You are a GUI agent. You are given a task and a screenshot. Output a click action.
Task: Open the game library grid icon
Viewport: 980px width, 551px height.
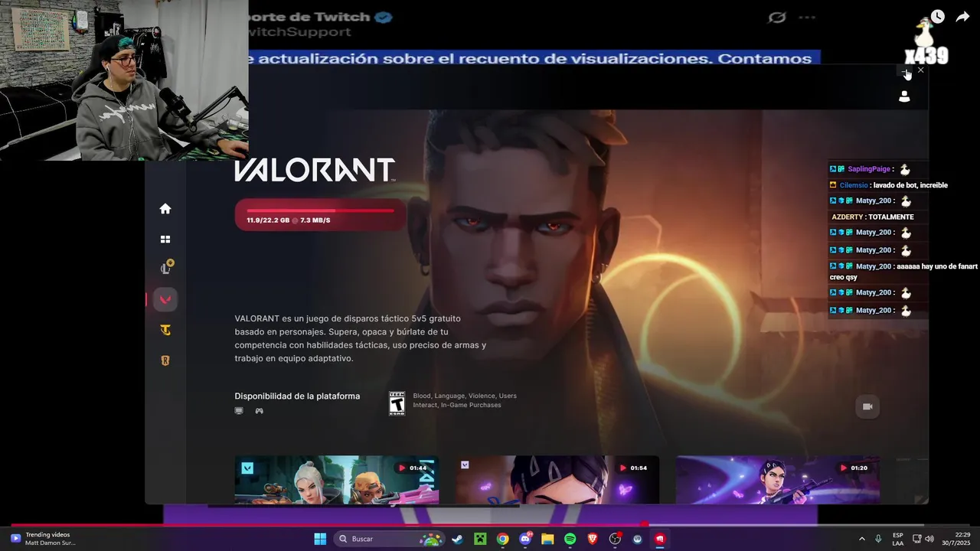[165, 240]
